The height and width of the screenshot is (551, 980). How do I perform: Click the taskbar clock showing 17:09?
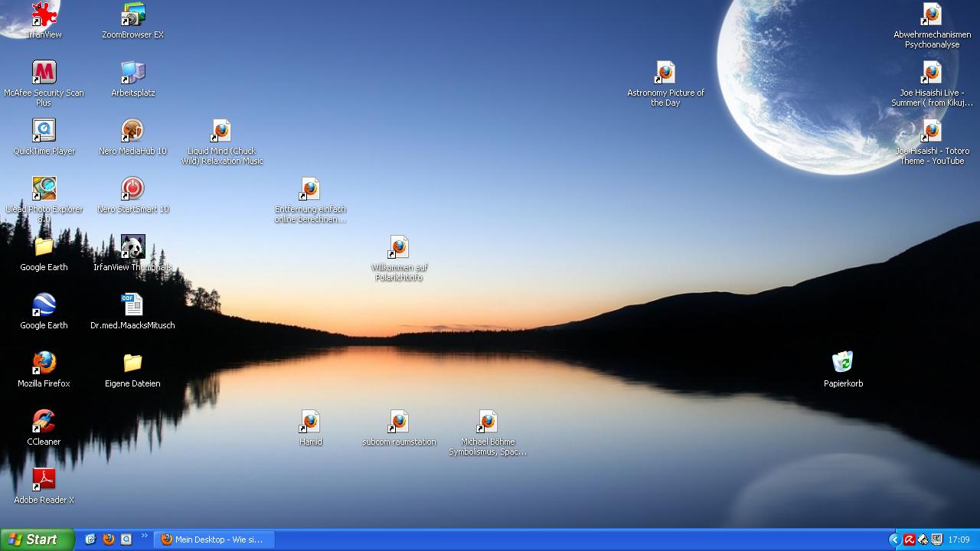[959, 540]
